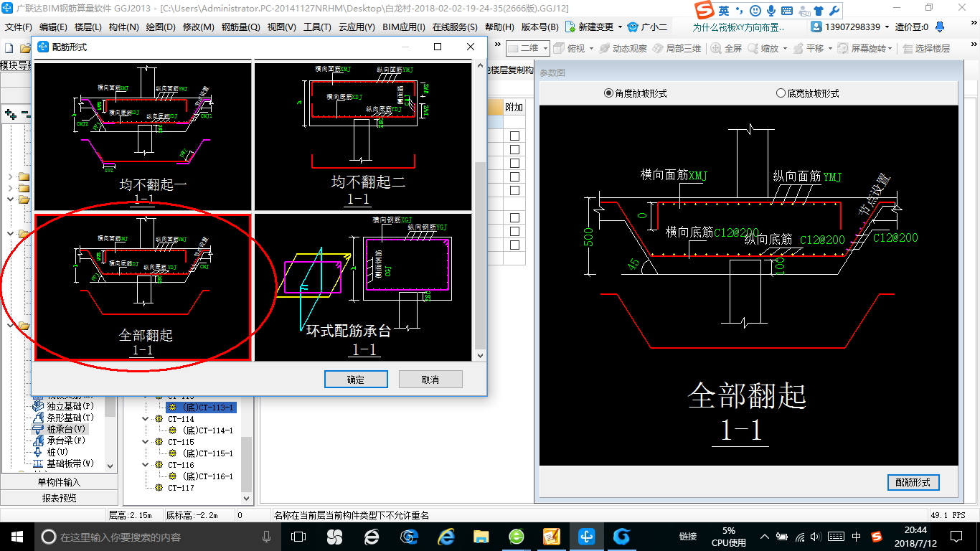Select the 环式配筋承台 thumbnail
The image size is (980, 551).
click(364, 287)
